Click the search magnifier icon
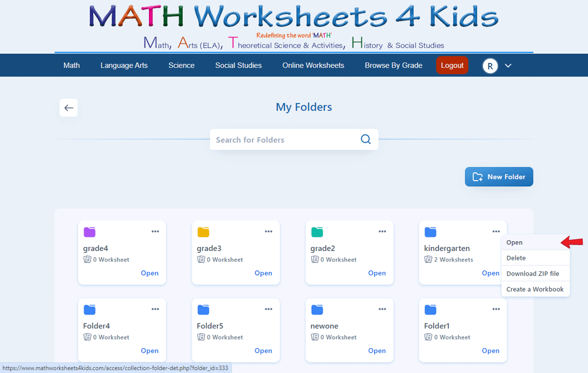This screenshot has width=588, height=373. (366, 139)
